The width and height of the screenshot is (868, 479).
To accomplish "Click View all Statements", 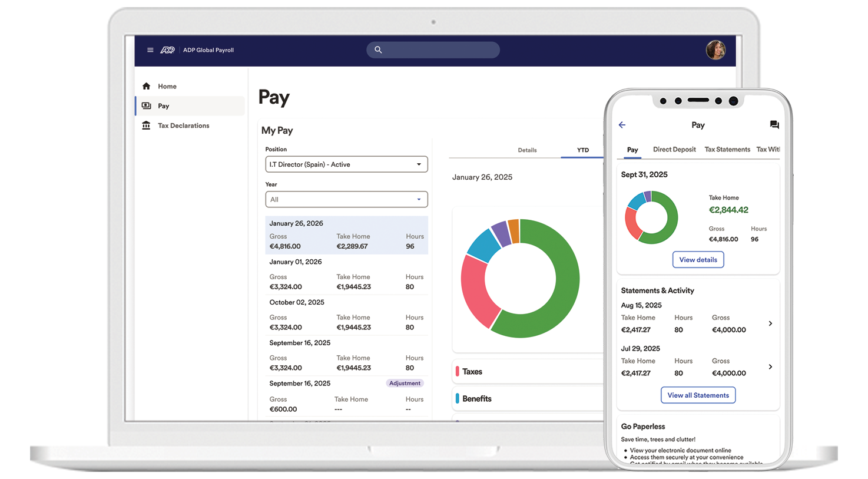I will click(698, 395).
